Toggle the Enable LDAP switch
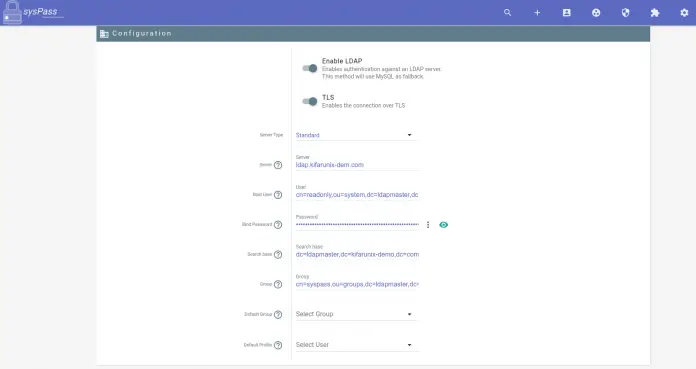 coord(310,68)
